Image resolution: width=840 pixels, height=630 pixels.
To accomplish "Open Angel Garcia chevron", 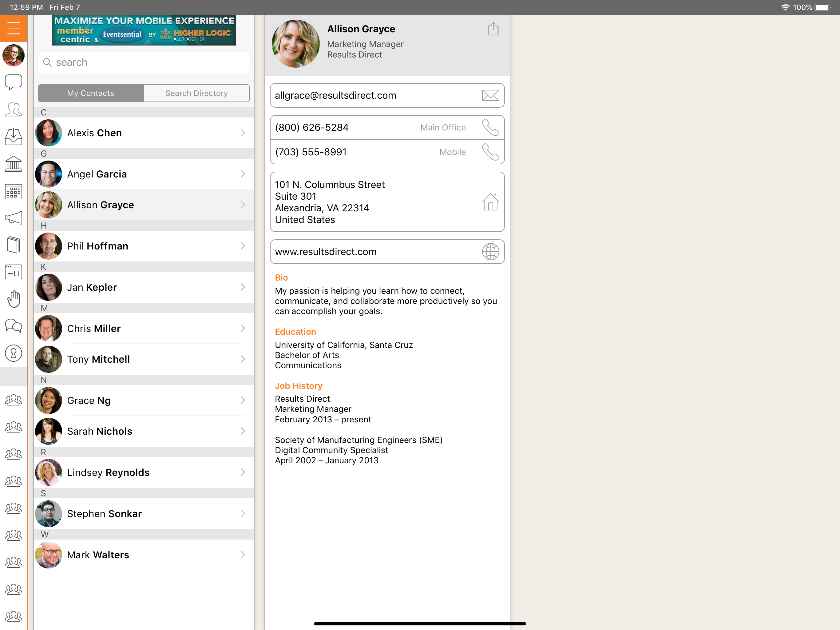I will tap(243, 174).
